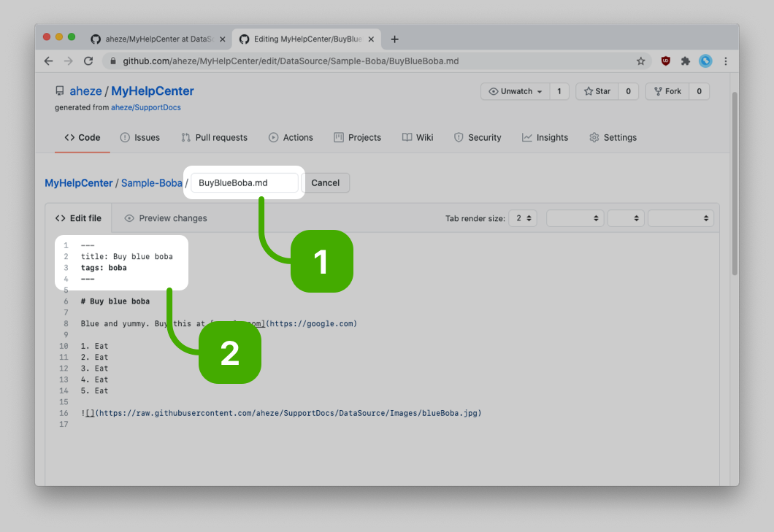This screenshot has width=774, height=532.
Task: Click the watchers count 1
Action: (559, 91)
